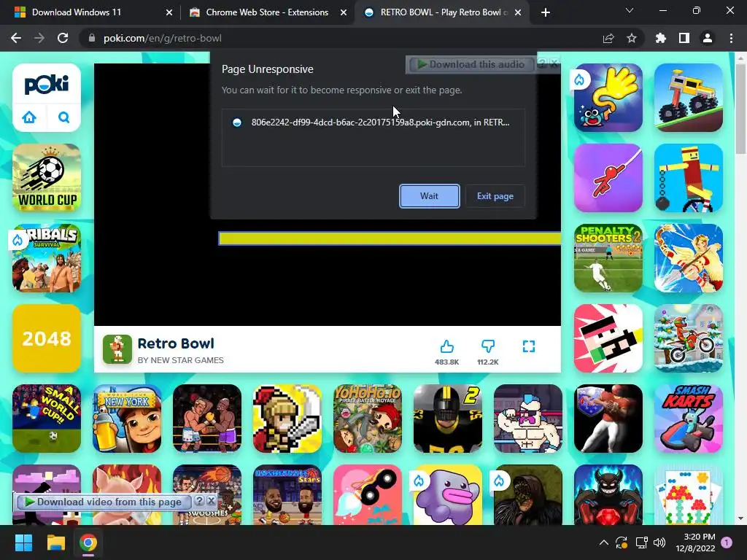Screen dimensions: 747x560
Task: Switch to Chrome Web Store Extensions tab
Action: (267, 12)
